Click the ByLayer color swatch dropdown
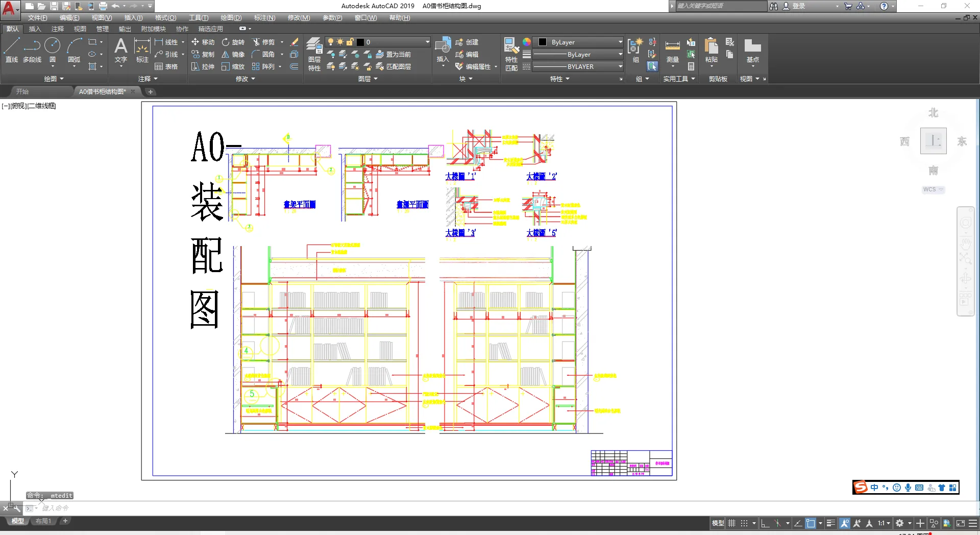This screenshot has width=980, height=535. [x=580, y=42]
